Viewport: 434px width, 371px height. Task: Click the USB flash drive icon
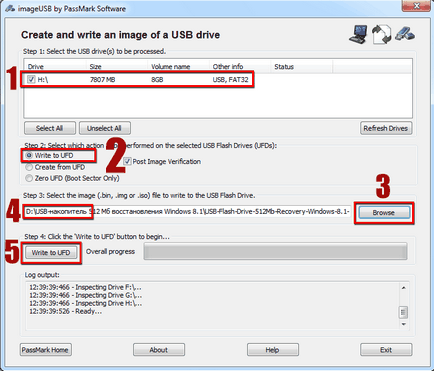(405, 34)
